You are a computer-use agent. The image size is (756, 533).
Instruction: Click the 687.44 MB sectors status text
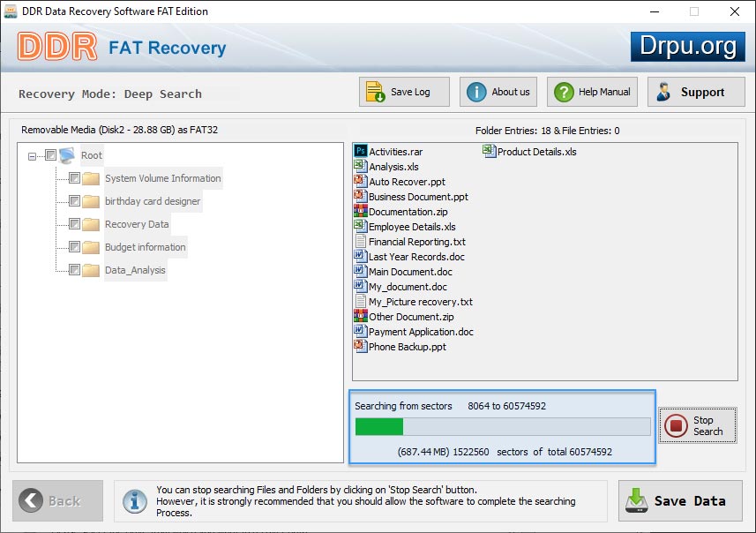[505, 452]
